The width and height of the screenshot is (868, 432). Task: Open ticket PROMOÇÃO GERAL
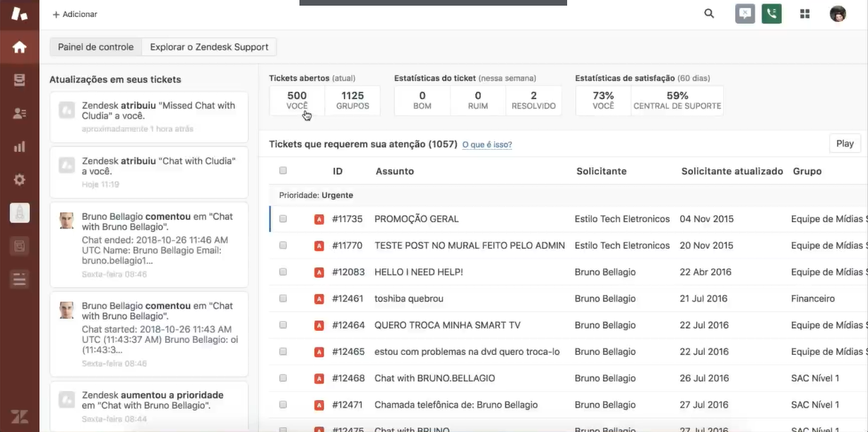click(x=417, y=219)
